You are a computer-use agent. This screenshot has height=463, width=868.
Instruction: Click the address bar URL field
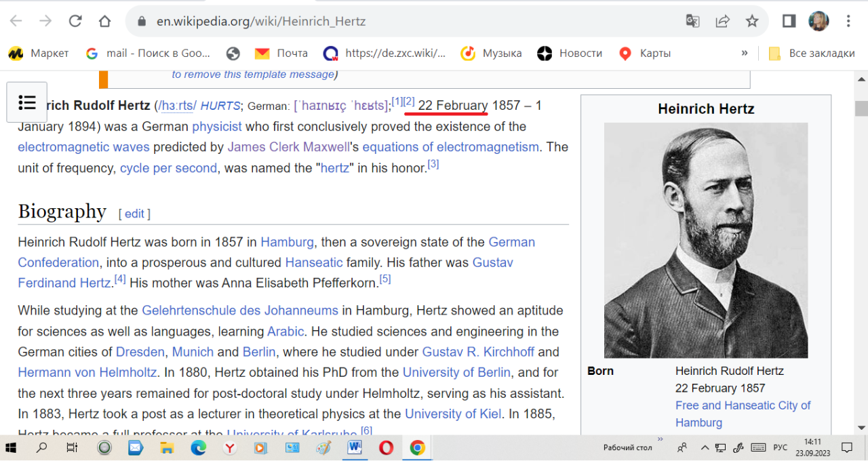(407, 21)
